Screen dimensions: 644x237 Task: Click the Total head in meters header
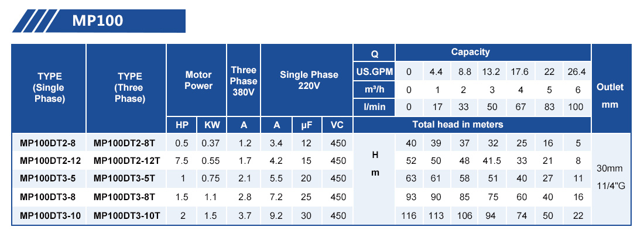pyautogui.click(x=457, y=125)
